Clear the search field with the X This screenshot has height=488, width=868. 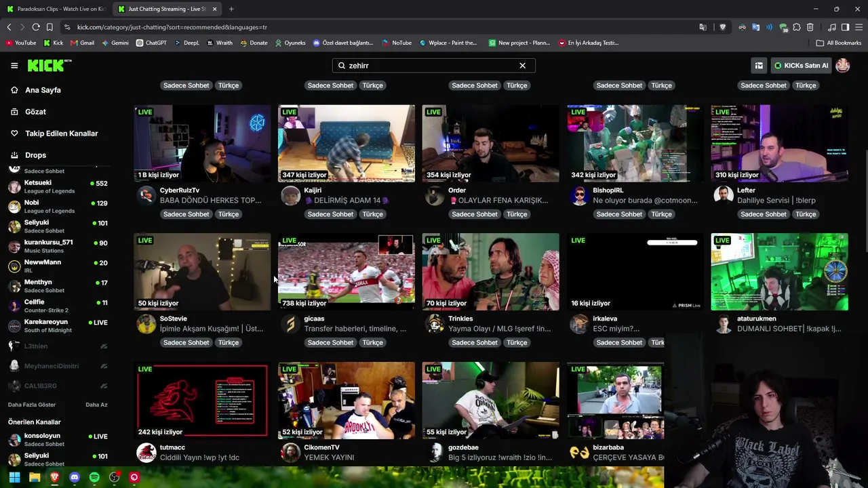(522, 65)
